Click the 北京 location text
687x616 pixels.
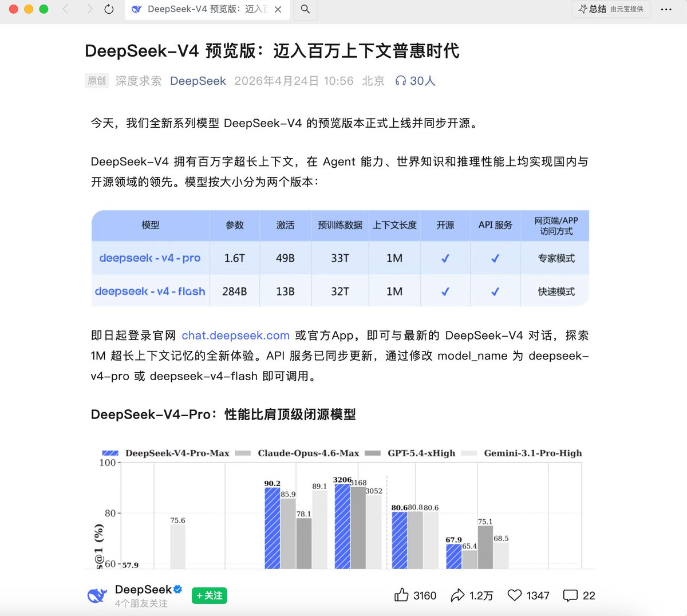373,81
